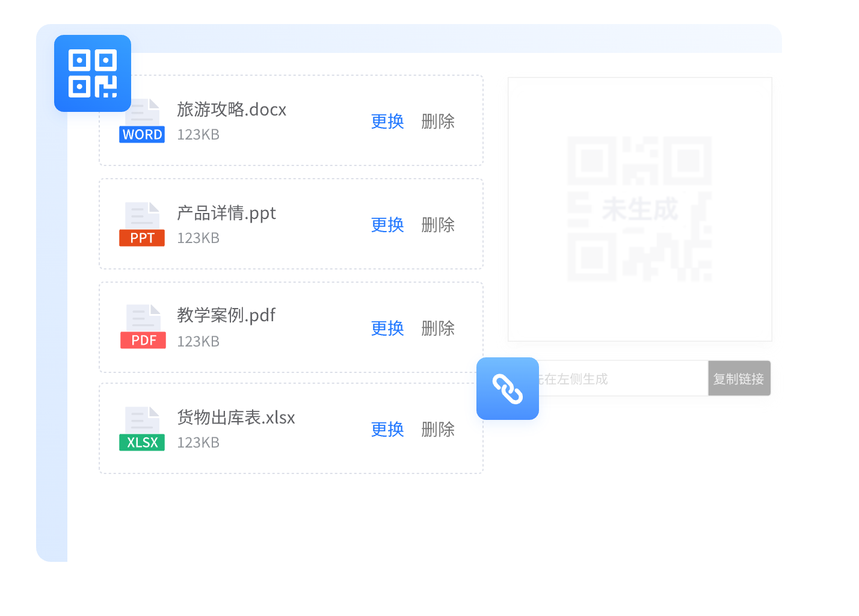The width and height of the screenshot is (859, 616).
Task: Click 123KB size under 产品详情.ppt
Action: [198, 238]
